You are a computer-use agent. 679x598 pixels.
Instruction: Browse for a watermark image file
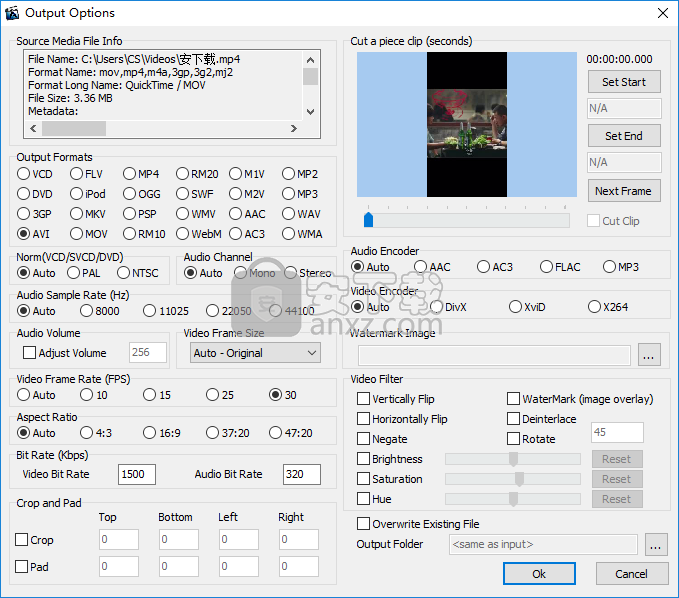(x=649, y=355)
